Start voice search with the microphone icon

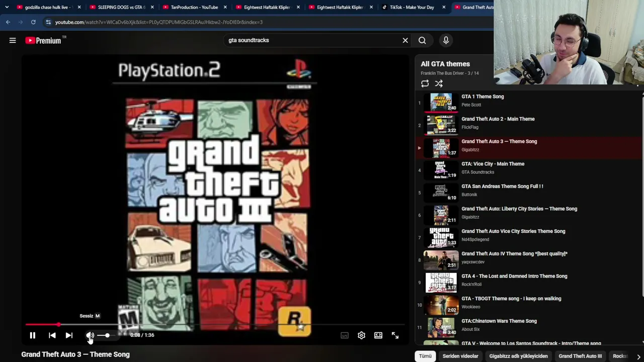coord(446,40)
